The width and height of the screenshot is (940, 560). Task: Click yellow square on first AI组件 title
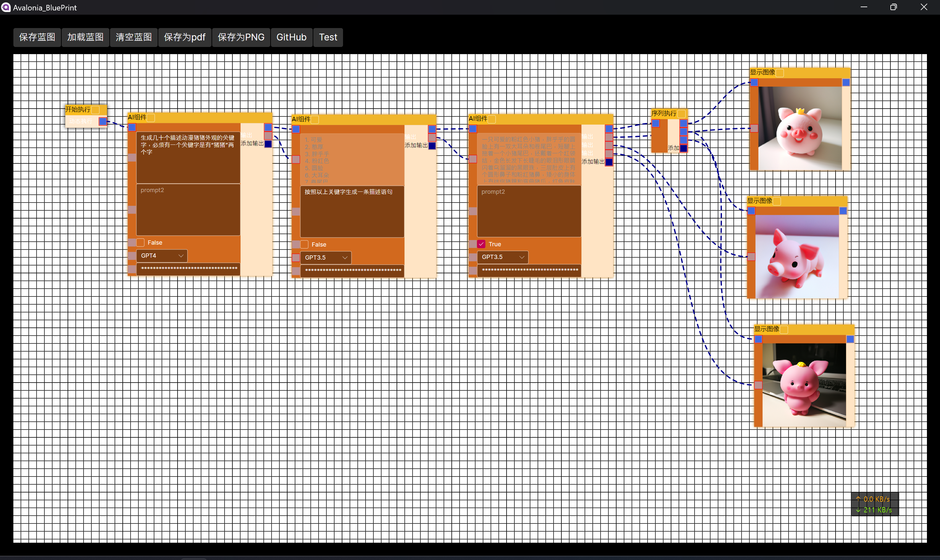[151, 118]
